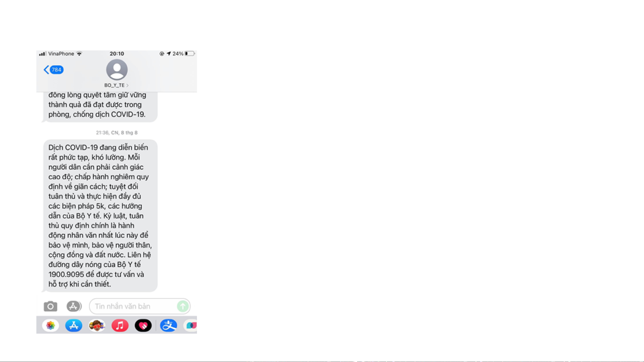The image size is (644, 362).
Task: Select the black Digital Touch heart icon
Action: pos(143,326)
